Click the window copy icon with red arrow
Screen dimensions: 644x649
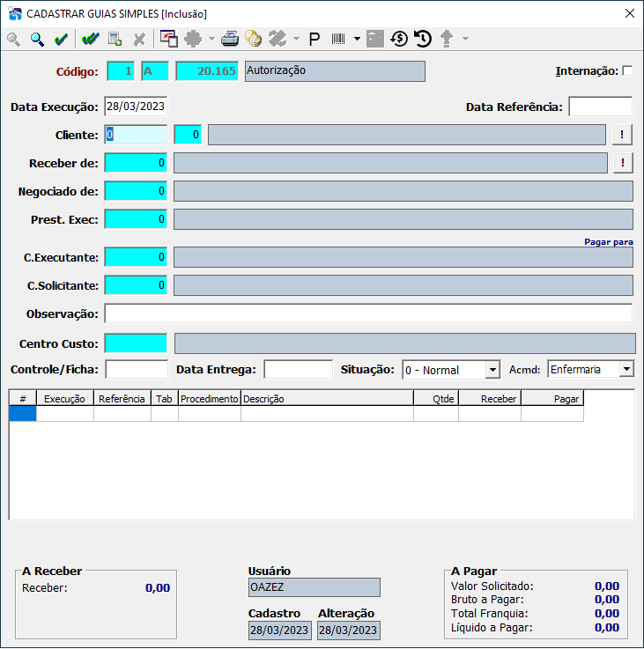(x=169, y=39)
